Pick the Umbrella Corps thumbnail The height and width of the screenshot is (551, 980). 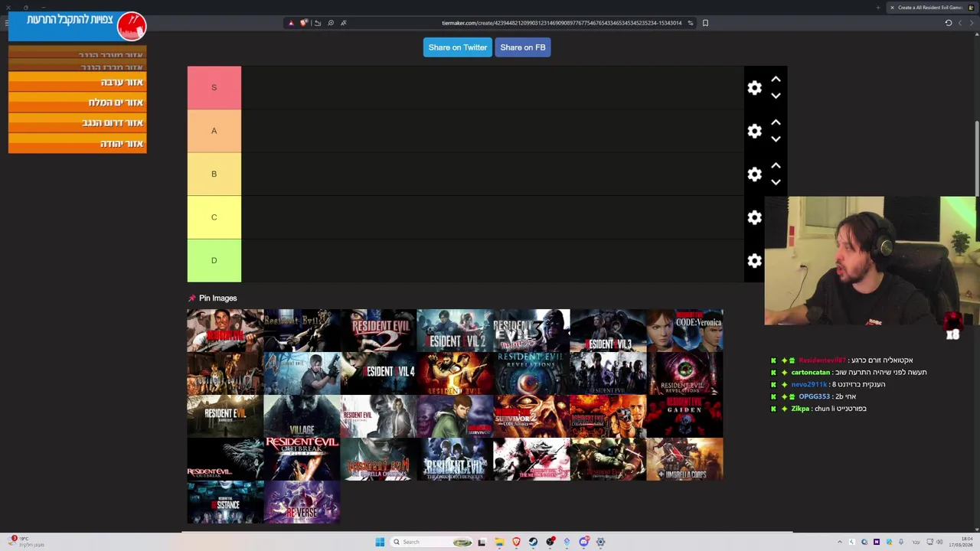tap(684, 459)
